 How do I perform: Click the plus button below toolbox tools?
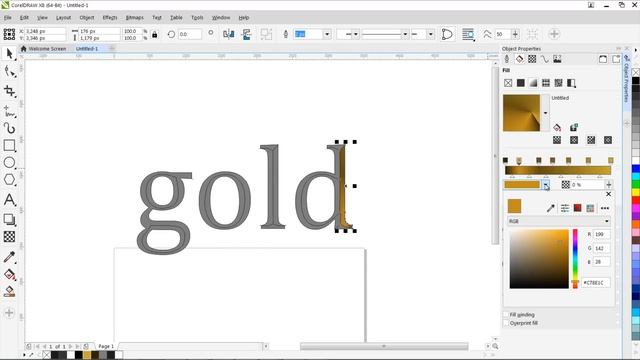(x=9, y=313)
